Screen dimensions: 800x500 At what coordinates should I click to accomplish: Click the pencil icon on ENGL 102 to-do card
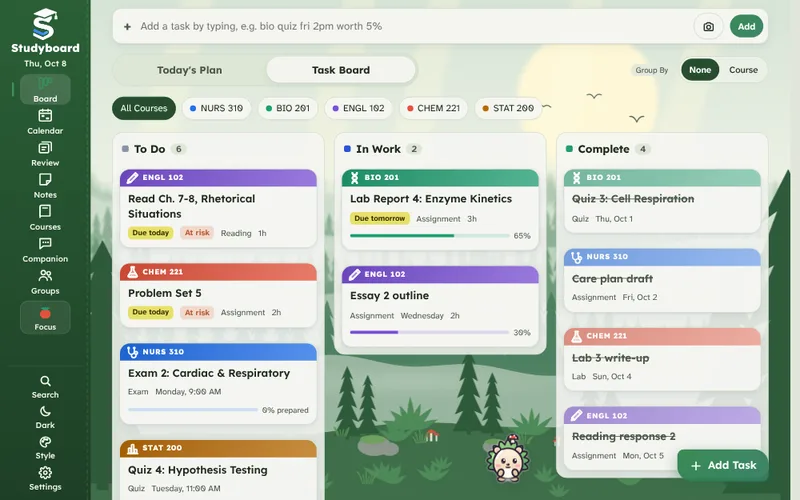tap(132, 178)
